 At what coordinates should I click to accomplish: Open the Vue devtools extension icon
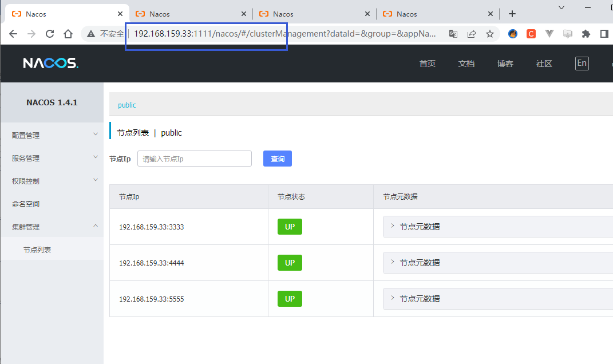pyautogui.click(x=549, y=34)
